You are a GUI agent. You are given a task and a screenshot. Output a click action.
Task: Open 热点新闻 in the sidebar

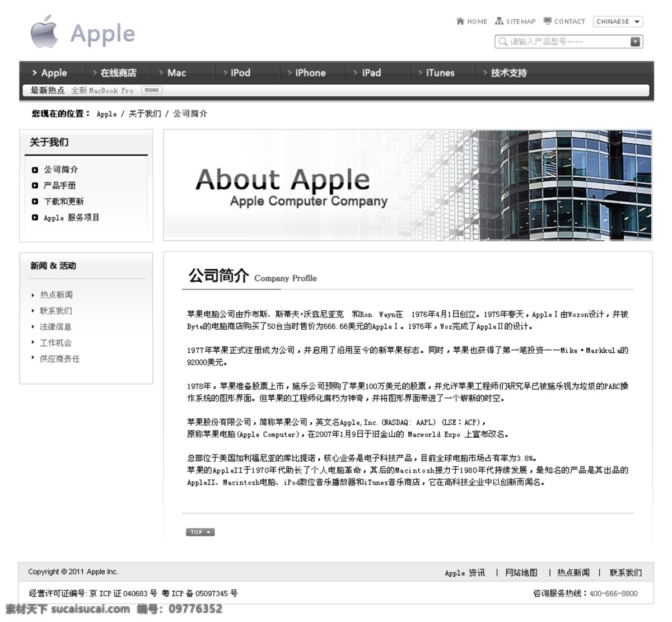[56, 294]
